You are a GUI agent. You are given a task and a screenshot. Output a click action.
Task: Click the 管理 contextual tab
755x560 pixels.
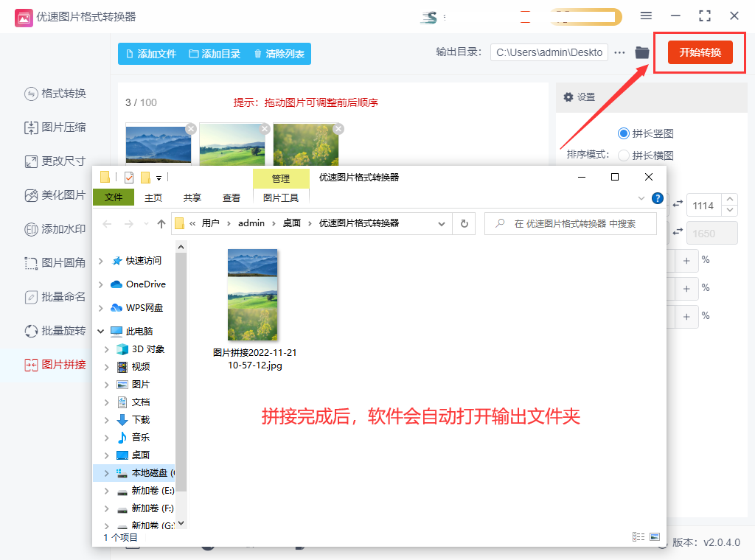pos(281,178)
